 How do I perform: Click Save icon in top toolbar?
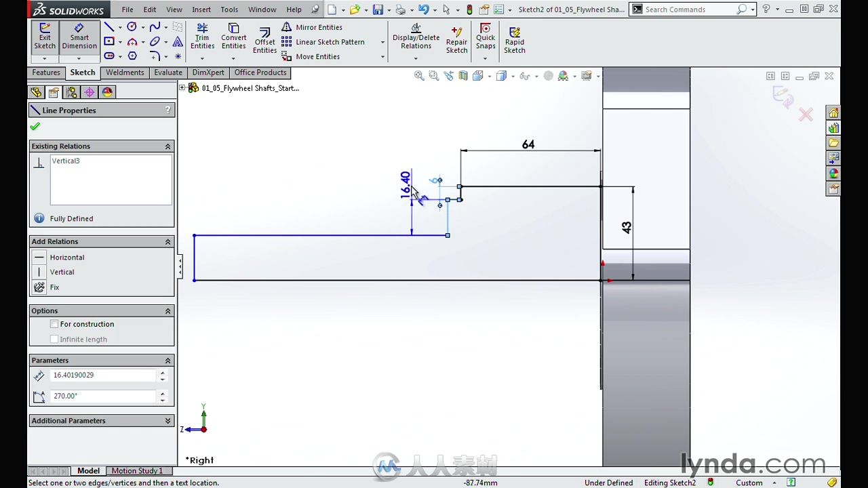point(378,9)
